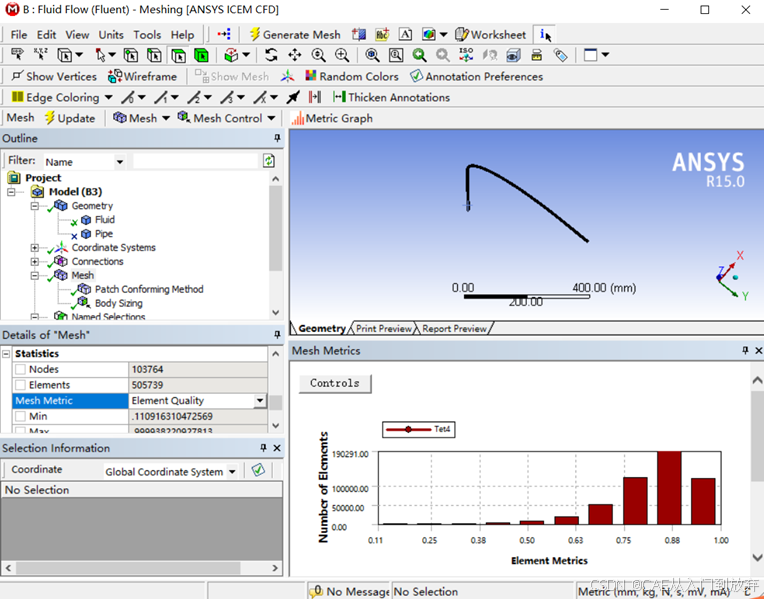
Task: Open the Edit menu
Action: pyautogui.click(x=46, y=35)
